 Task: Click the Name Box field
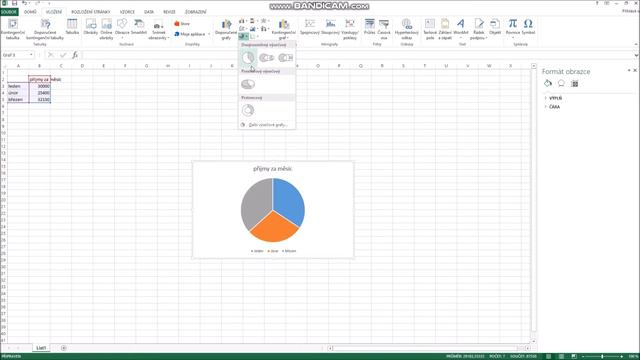[18, 55]
